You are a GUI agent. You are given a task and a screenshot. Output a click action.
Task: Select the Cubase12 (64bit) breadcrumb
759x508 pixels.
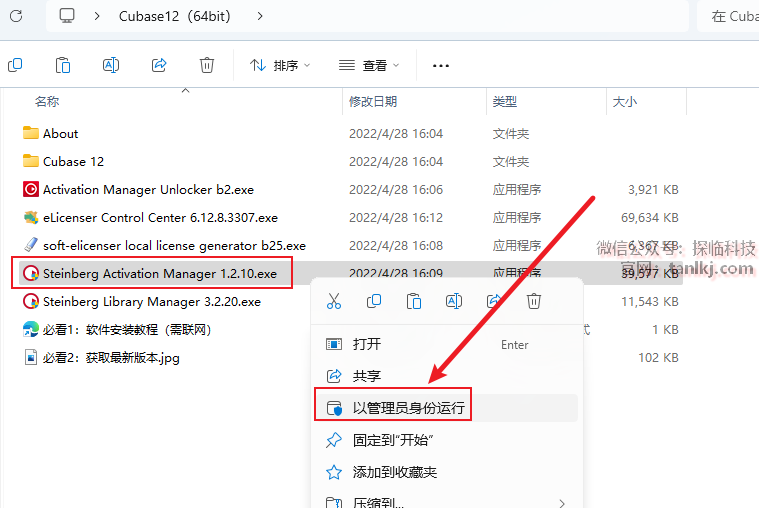click(174, 16)
